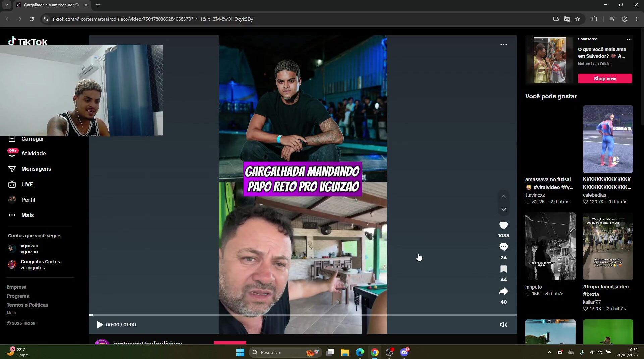The image size is (644, 359).
Task: Open the OBS Studio icon on the taskbar
Action: click(x=389, y=352)
